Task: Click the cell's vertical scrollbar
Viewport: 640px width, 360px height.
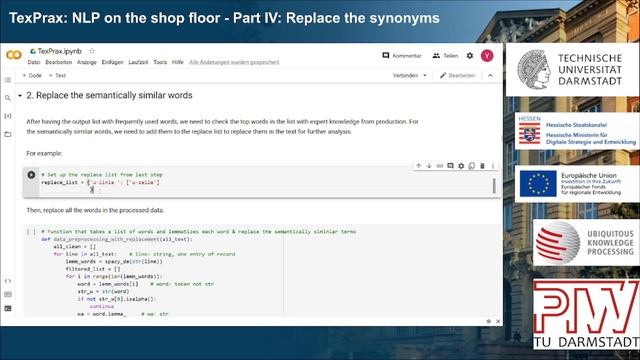Action: click(494, 186)
